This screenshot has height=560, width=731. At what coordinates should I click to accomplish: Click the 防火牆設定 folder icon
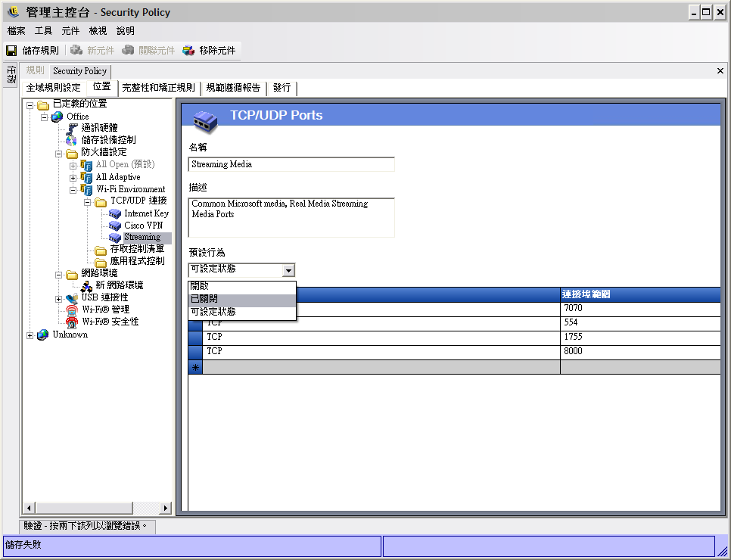tap(72, 154)
